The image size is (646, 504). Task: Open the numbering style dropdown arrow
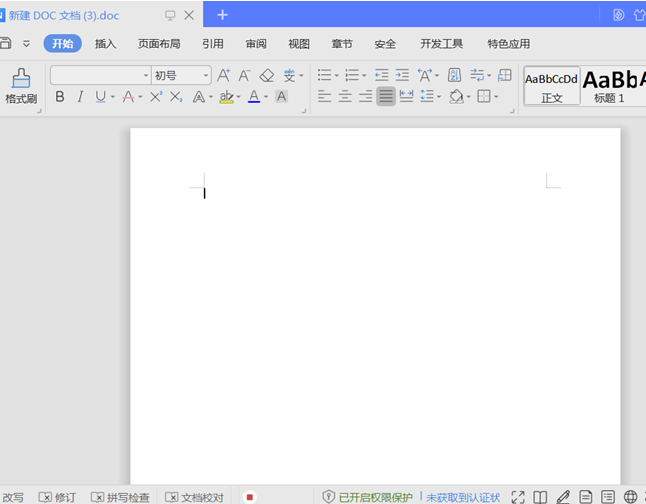(364, 75)
